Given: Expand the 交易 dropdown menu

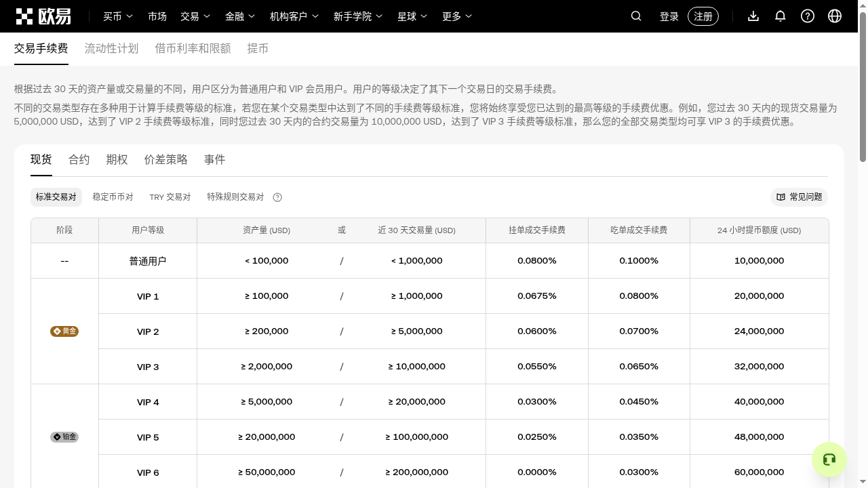Looking at the screenshot, I should click(195, 16).
